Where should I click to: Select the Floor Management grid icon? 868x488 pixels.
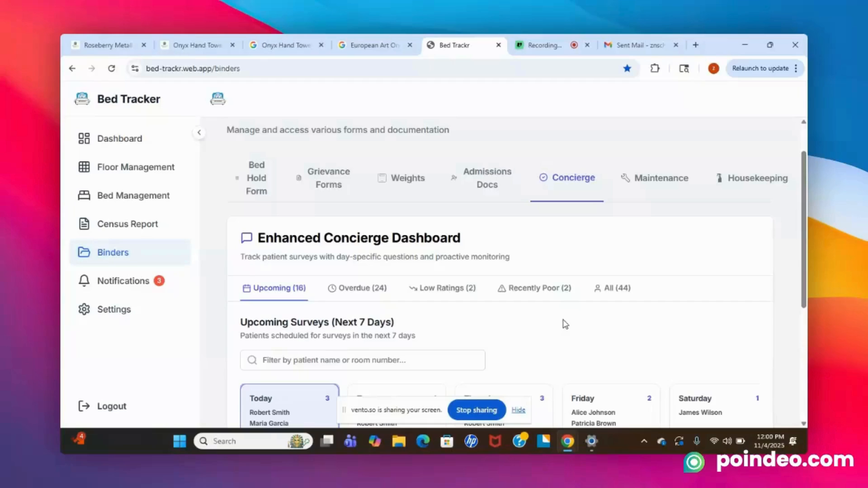coord(84,167)
